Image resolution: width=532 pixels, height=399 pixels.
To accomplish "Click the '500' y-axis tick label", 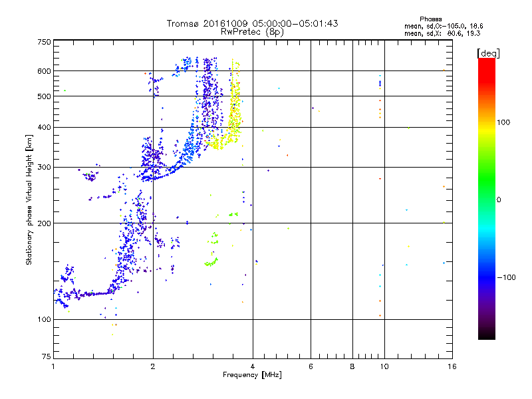I will click(44, 96).
